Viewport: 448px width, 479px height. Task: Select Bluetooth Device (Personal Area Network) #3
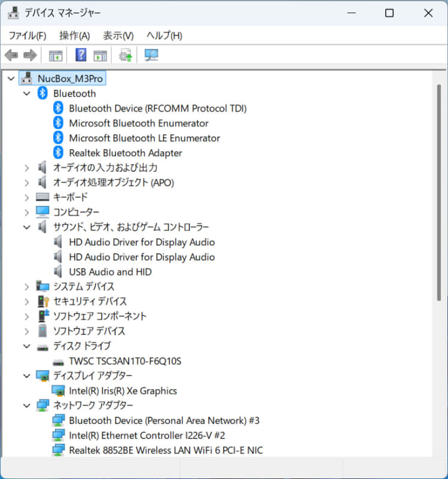(164, 420)
